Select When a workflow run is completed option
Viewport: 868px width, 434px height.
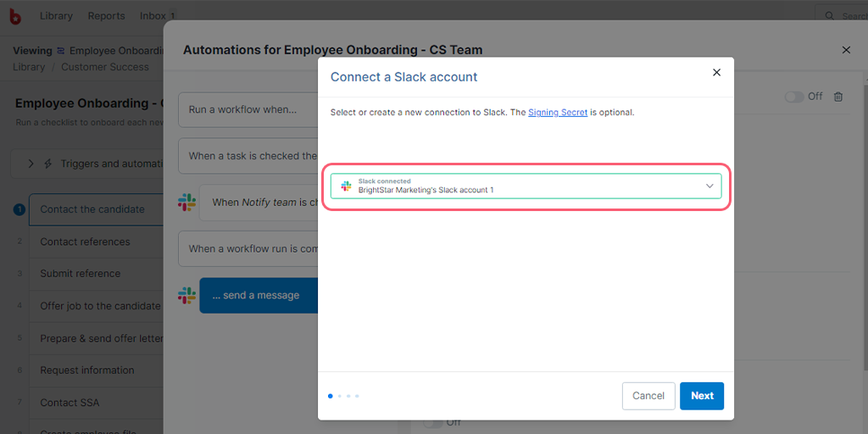pos(248,249)
